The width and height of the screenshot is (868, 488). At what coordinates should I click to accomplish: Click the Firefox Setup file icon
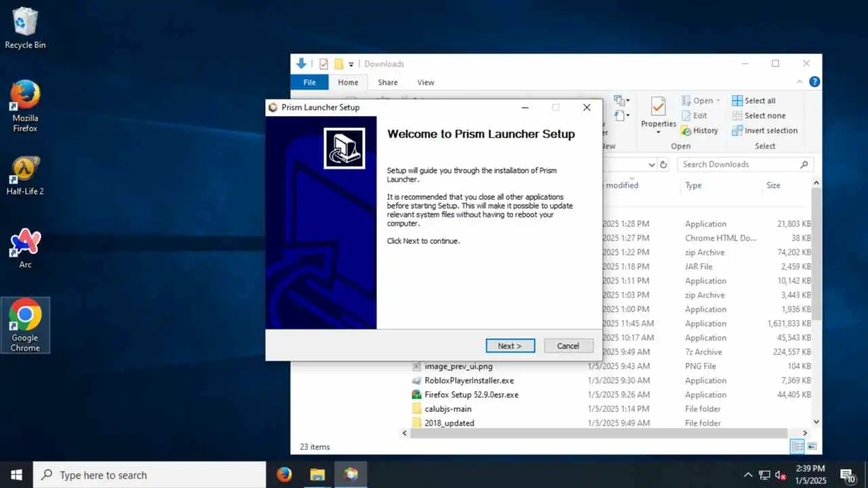(x=416, y=394)
